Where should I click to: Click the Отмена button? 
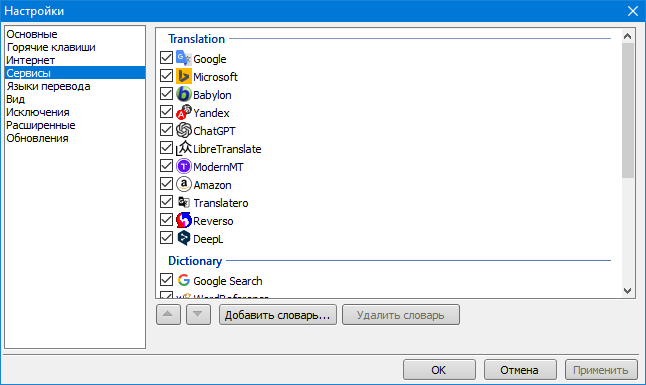[520, 370]
